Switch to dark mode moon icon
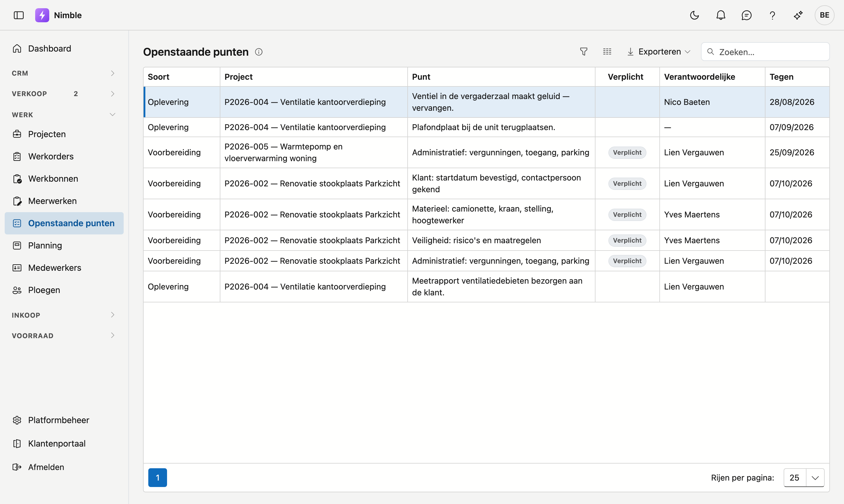The image size is (844, 504). pyautogui.click(x=695, y=15)
